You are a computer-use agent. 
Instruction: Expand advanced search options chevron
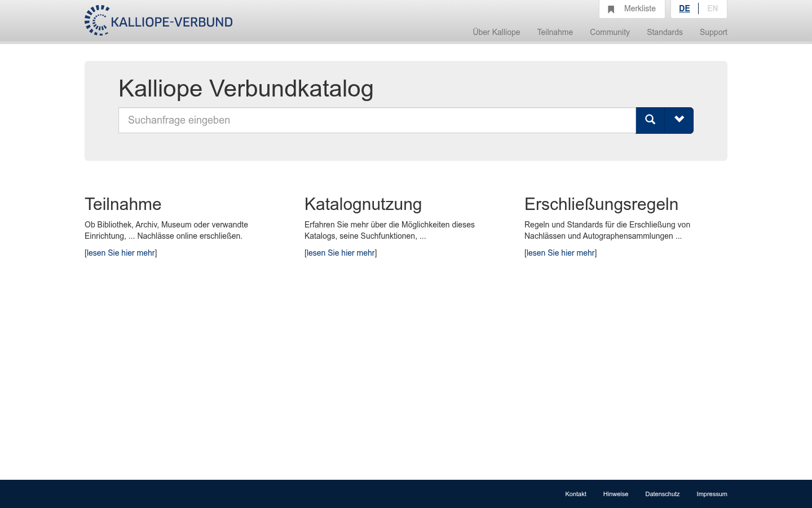tap(679, 120)
